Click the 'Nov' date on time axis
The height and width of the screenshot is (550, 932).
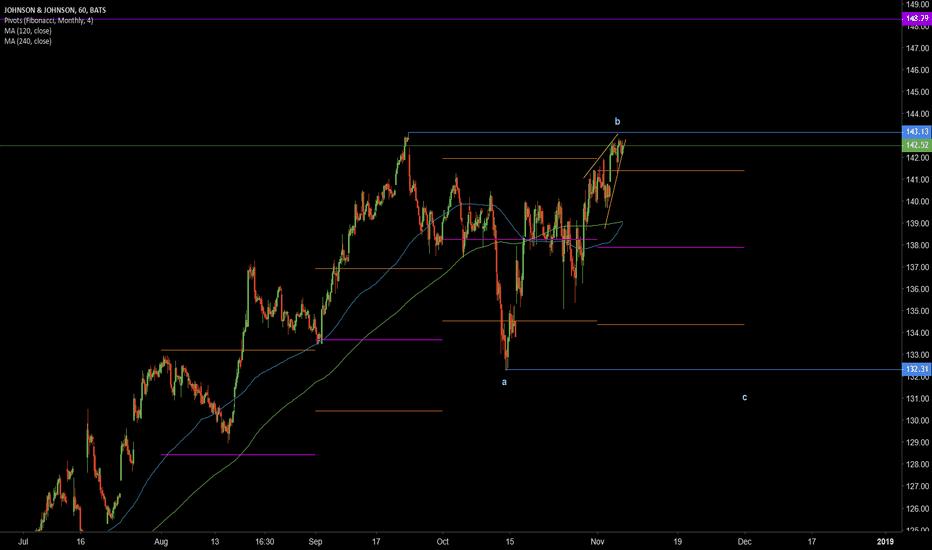(x=597, y=542)
